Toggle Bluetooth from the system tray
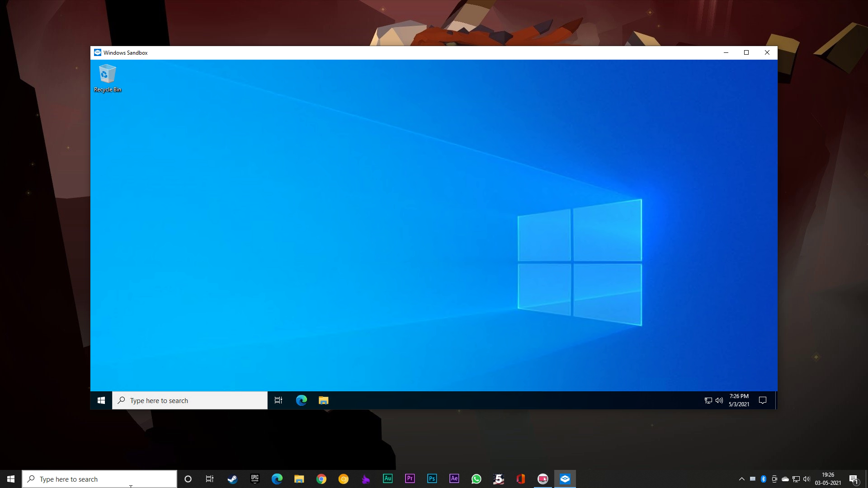868x488 pixels. click(764, 479)
